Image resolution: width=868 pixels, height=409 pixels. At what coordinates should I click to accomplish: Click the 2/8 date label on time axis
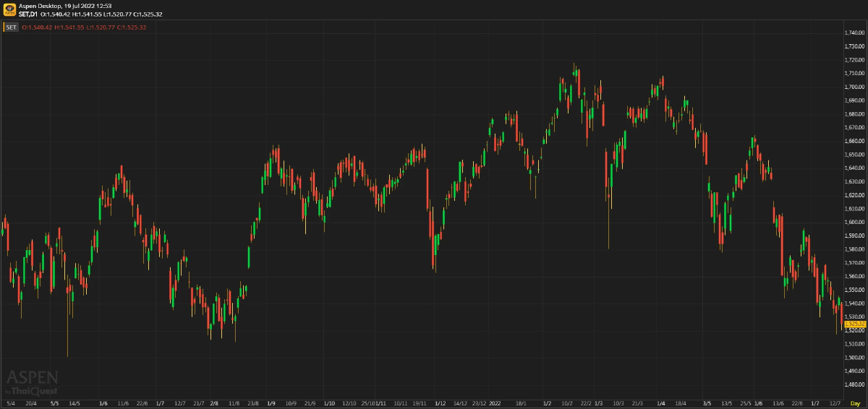point(214,402)
